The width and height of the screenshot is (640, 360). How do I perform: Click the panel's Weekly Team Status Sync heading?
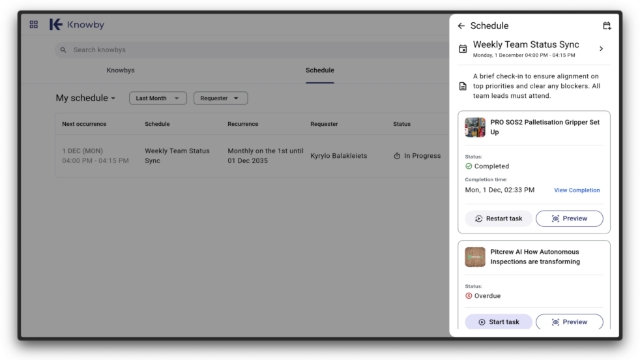point(526,44)
